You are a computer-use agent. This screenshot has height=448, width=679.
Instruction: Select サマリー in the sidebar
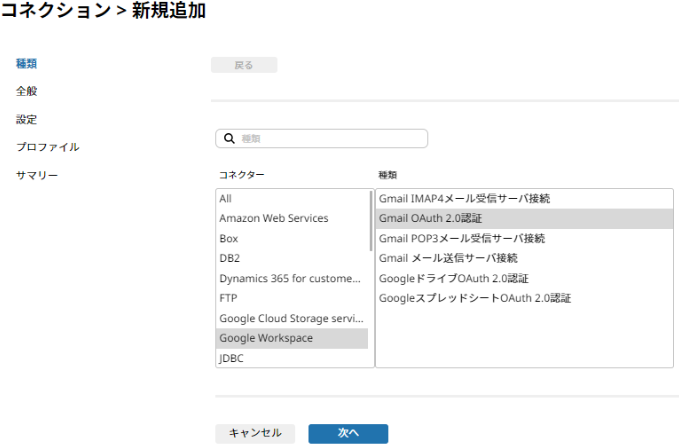click(x=37, y=175)
